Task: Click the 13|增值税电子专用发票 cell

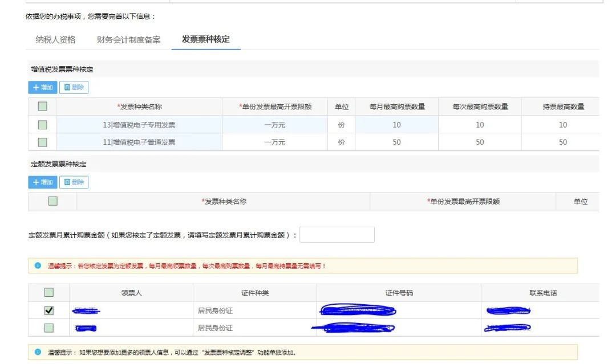Action: click(139, 125)
